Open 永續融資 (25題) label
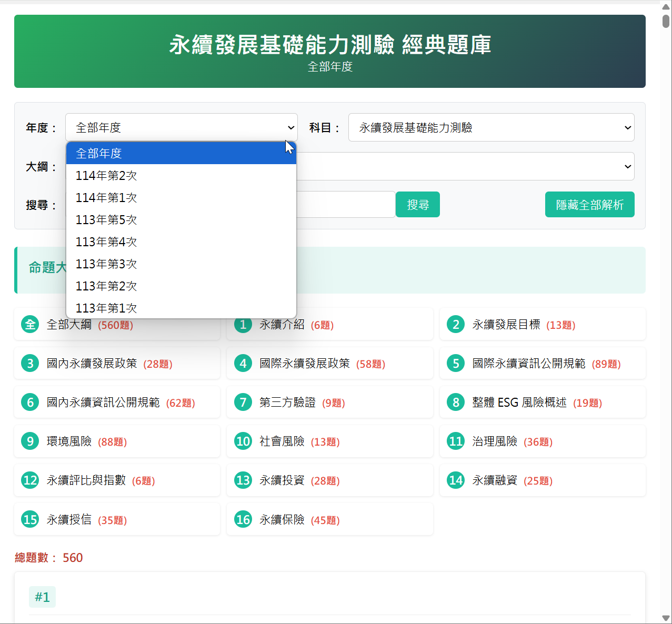The width and height of the screenshot is (672, 624). pyautogui.click(x=513, y=481)
